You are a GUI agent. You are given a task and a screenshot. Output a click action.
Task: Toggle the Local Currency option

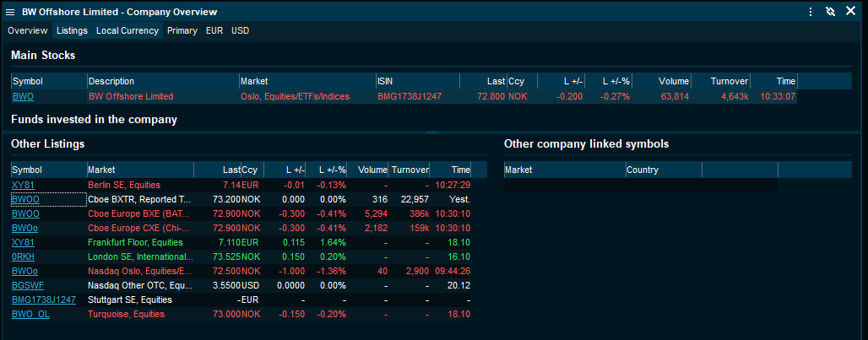127,30
